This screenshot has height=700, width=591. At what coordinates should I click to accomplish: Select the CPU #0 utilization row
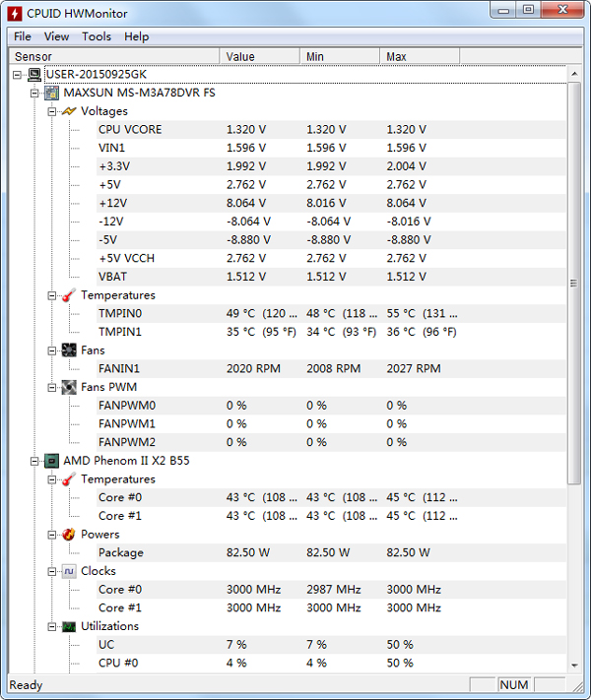click(332, 663)
